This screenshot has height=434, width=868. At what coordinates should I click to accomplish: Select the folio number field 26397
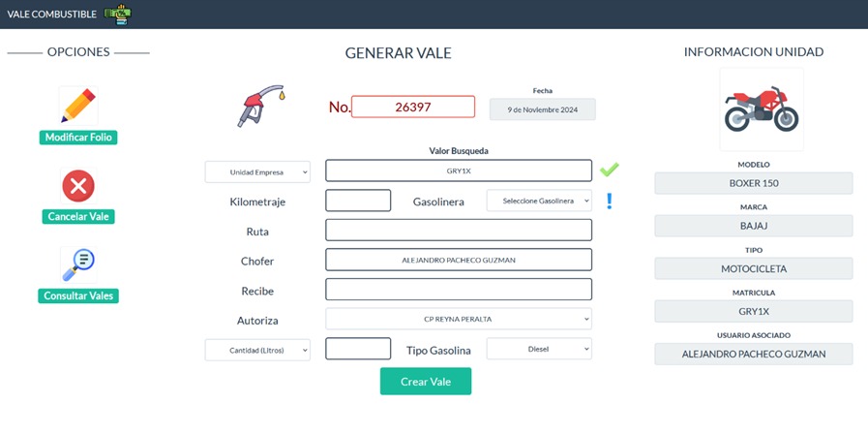tap(413, 107)
